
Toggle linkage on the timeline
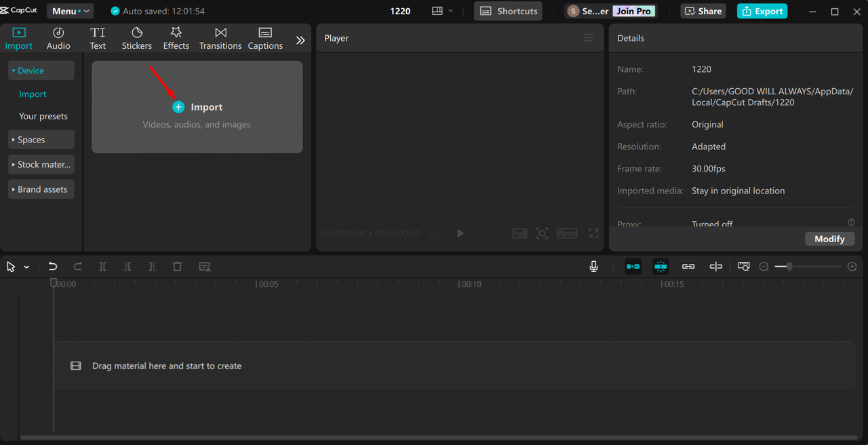coord(688,267)
